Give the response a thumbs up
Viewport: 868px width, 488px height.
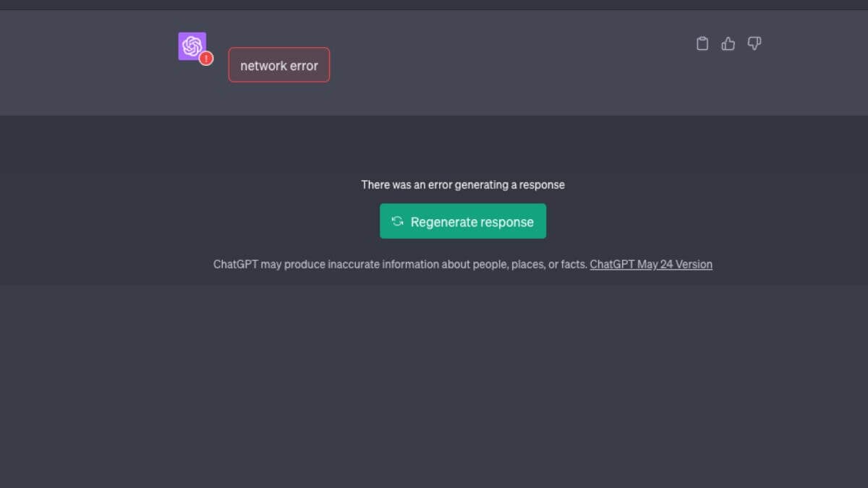click(728, 44)
